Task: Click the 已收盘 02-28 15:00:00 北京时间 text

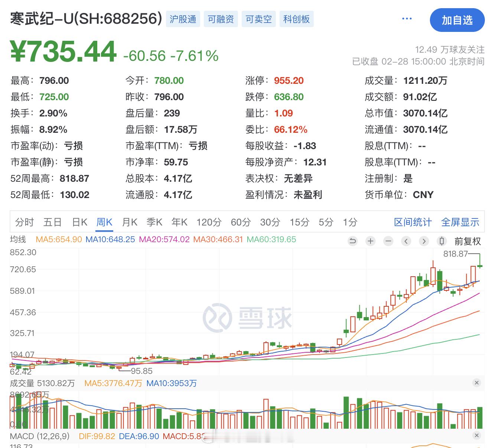Action: point(418,62)
